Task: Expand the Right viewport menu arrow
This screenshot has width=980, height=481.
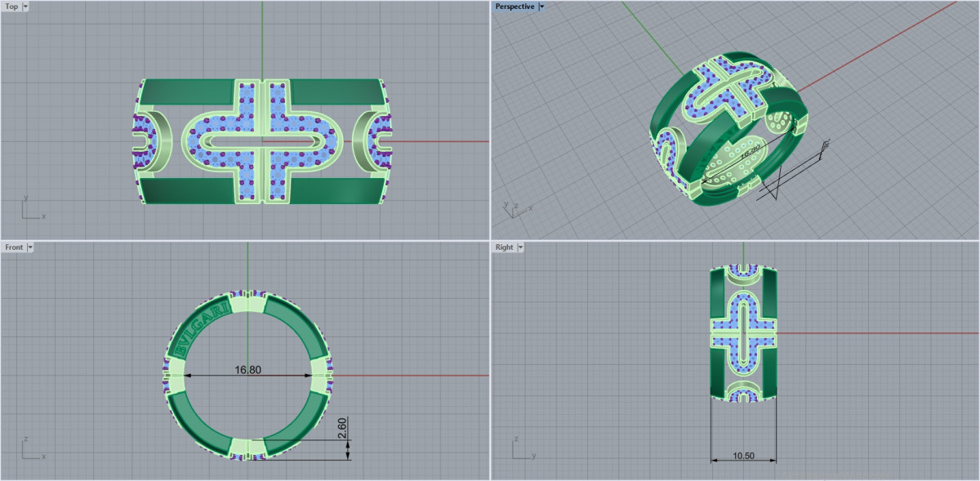Action: click(x=520, y=247)
